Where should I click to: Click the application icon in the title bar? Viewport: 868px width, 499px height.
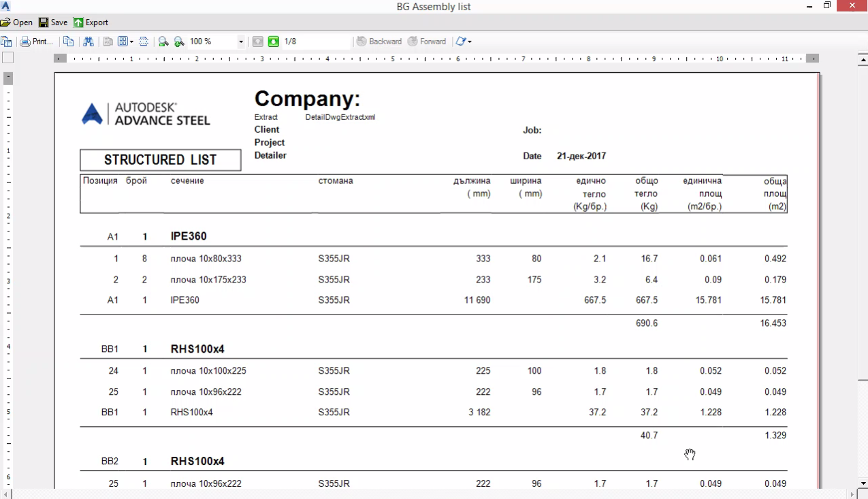point(6,6)
